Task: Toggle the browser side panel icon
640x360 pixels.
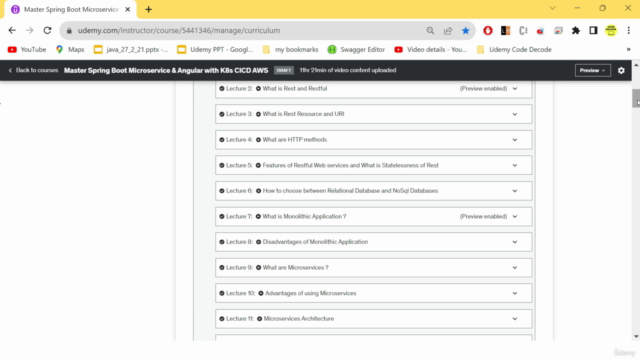Action: point(593,31)
